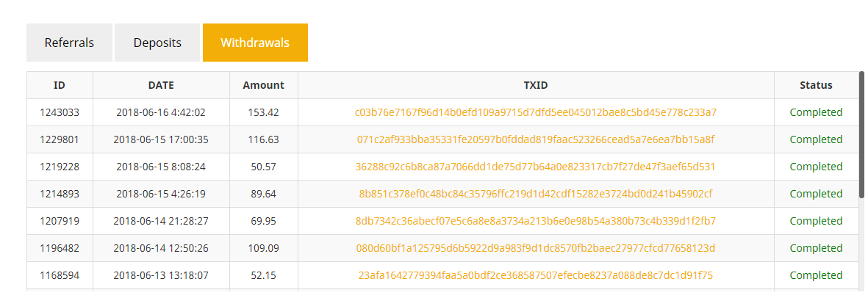Click TXID link starting with 23afa164
The height and width of the screenshot is (298, 868).
535,275
